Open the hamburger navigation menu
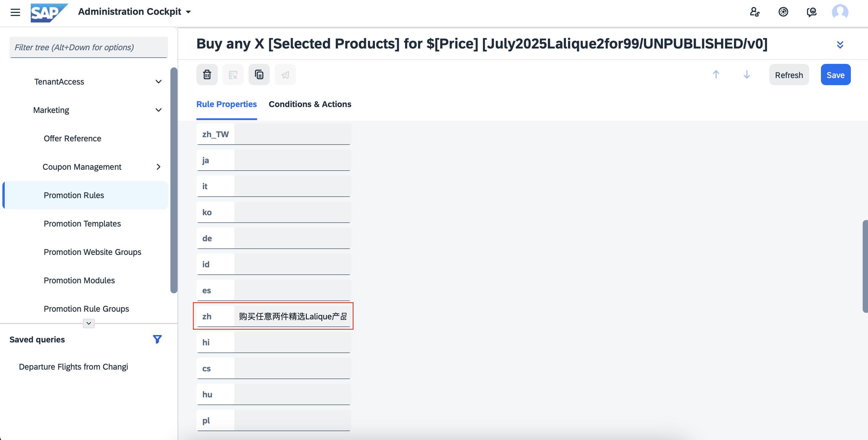Image resolution: width=868 pixels, height=440 pixels. [15, 12]
